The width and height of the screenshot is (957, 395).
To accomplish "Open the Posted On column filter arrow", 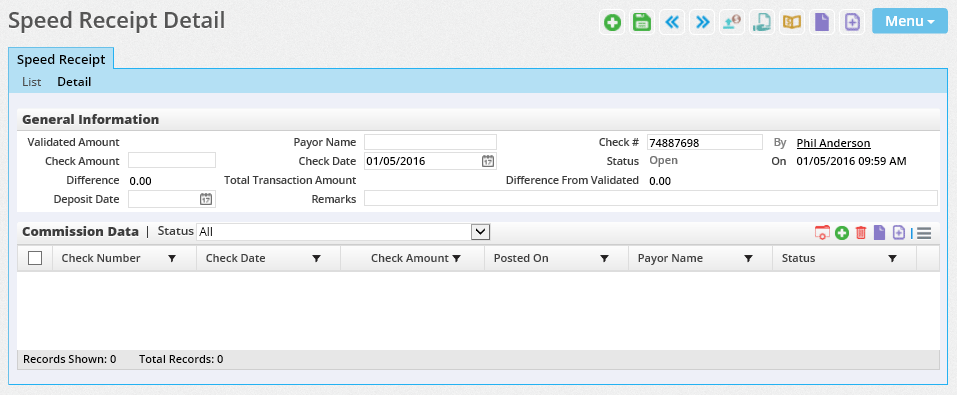I will 604,259.
